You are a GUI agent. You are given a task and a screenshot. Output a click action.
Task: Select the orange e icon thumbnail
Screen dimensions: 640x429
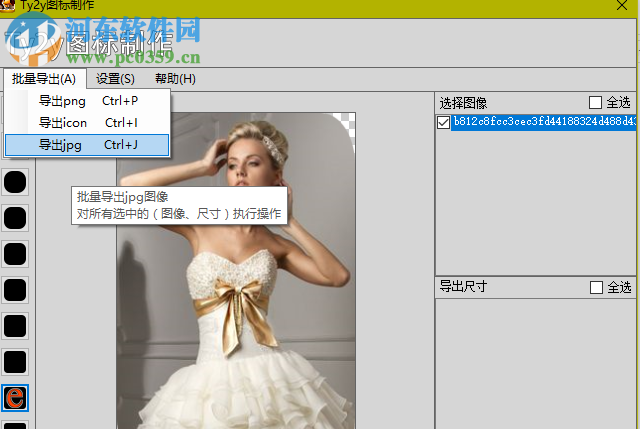click(x=15, y=398)
